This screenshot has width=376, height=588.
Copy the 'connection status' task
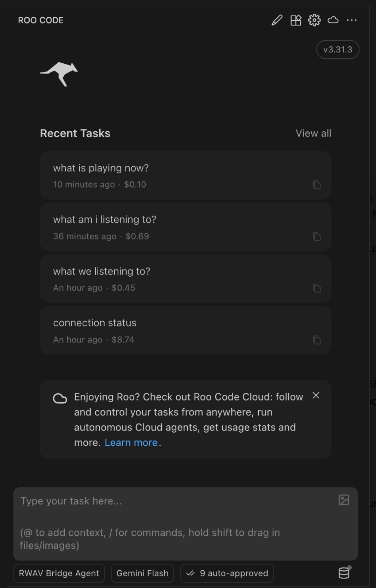coord(317,340)
